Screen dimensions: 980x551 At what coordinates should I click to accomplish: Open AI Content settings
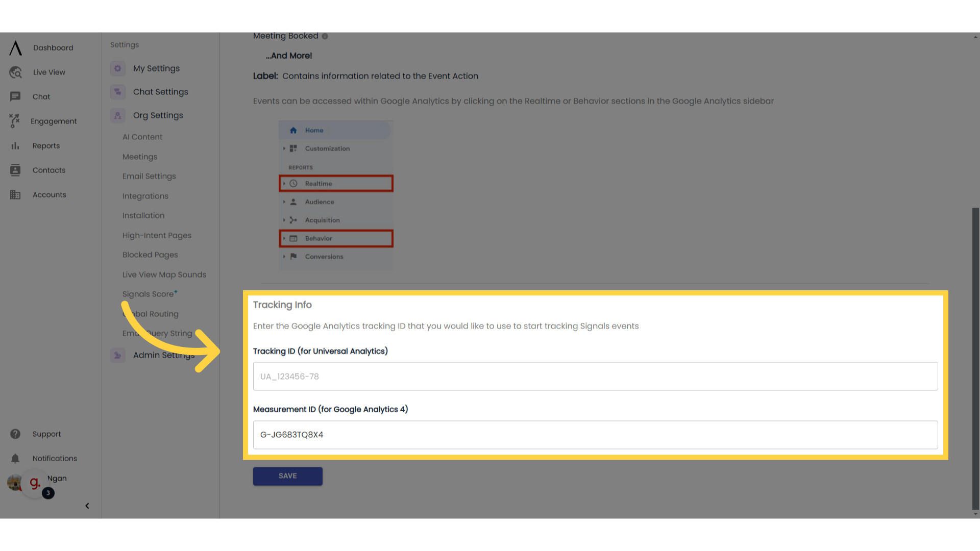142,137
